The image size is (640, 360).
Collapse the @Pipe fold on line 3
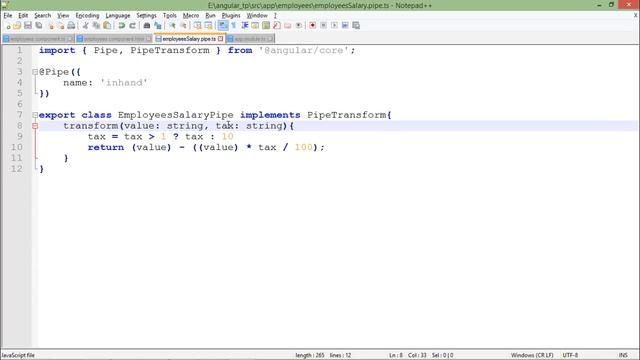coord(35,72)
